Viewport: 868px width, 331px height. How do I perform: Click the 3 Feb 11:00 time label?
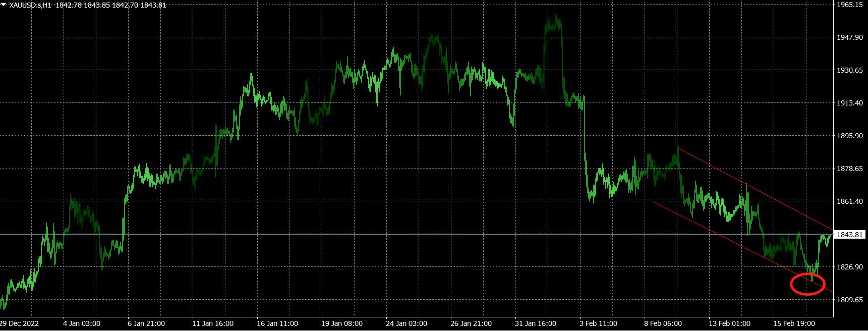598,323
